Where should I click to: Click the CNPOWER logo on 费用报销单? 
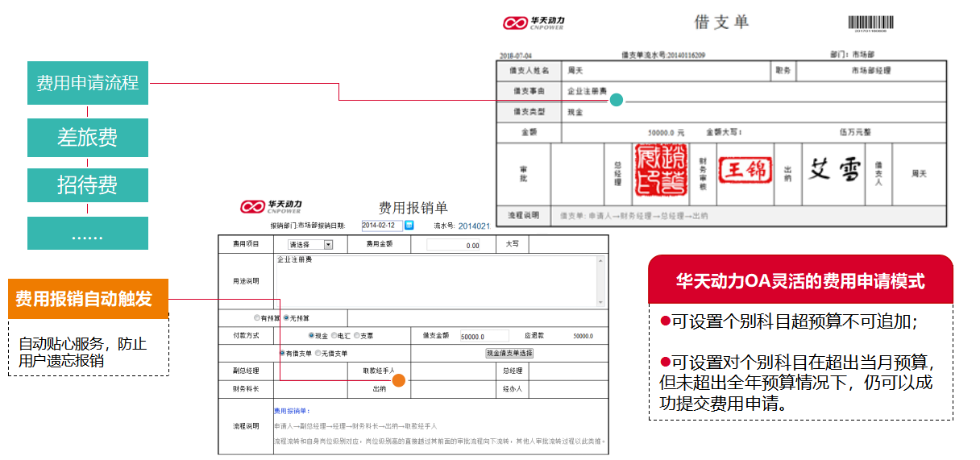point(271,207)
